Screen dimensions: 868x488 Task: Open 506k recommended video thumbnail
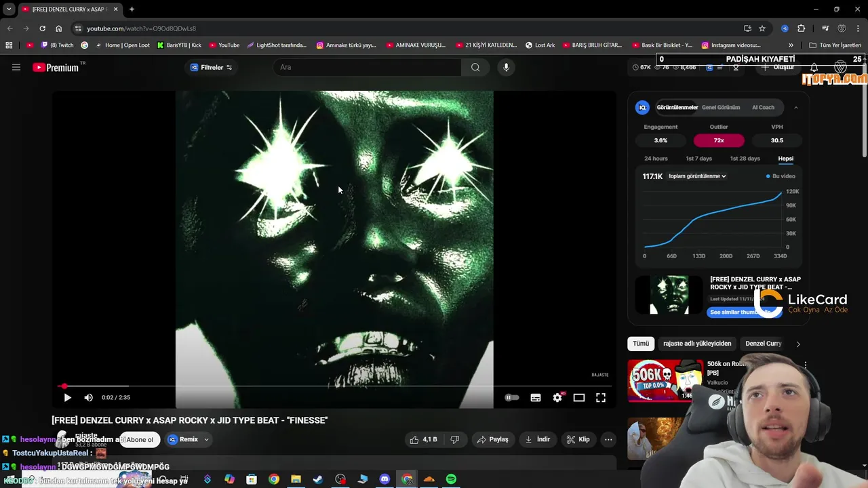665,380
